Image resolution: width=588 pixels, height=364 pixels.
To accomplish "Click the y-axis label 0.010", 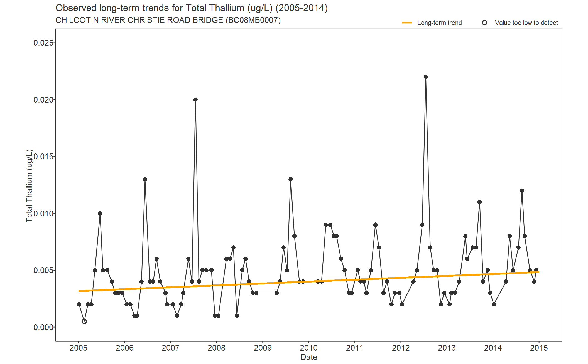I will [43, 214].
